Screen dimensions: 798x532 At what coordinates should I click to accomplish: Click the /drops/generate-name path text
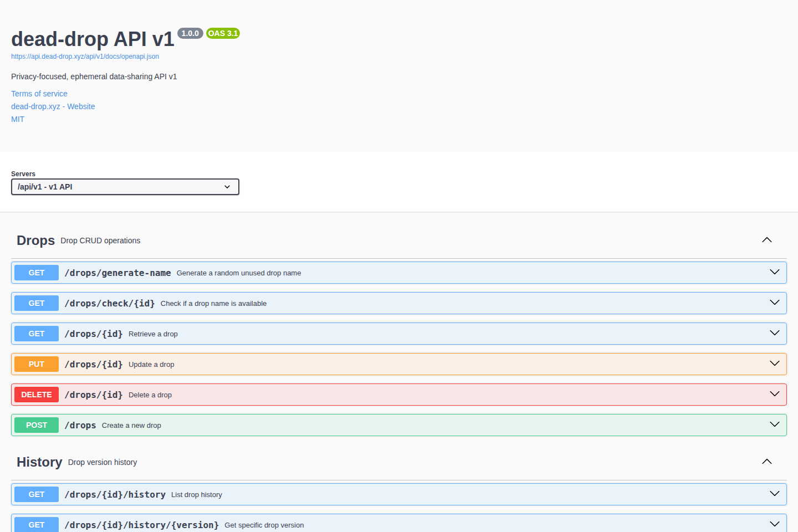pyautogui.click(x=117, y=273)
